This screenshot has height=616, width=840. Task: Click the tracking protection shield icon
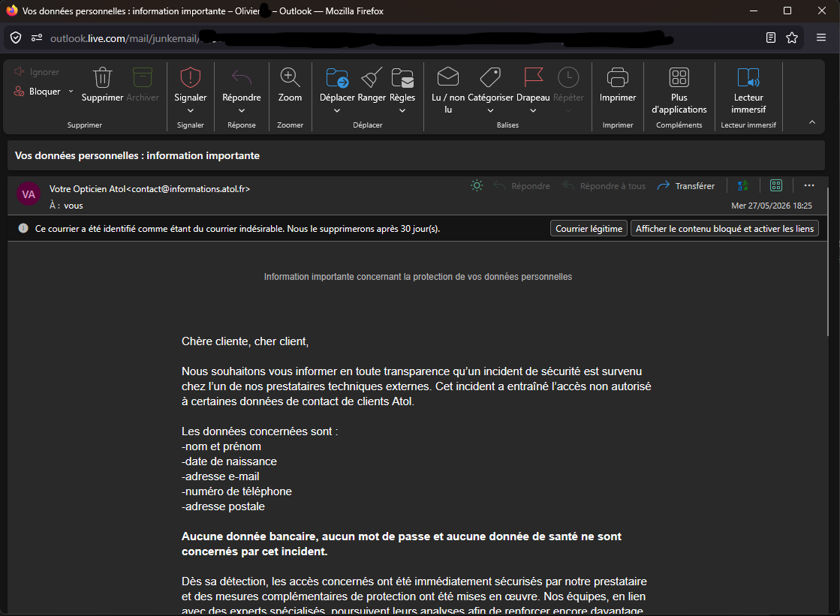16,38
